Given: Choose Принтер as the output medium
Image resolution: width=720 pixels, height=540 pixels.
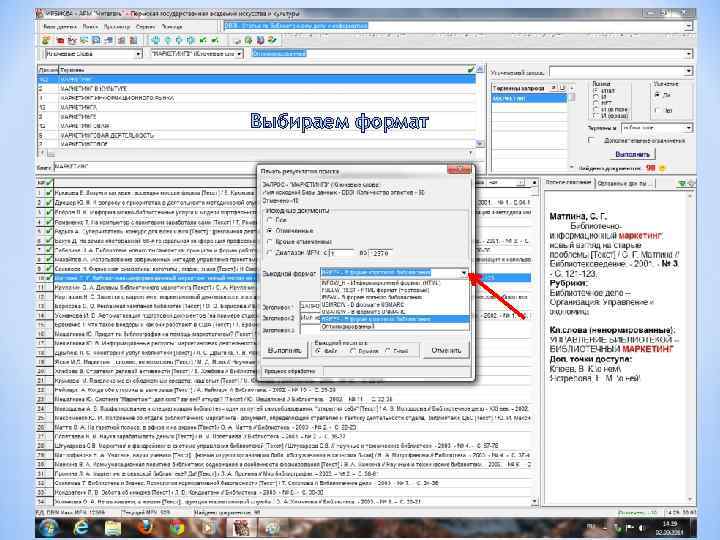Looking at the screenshot, I should coord(353,351).
